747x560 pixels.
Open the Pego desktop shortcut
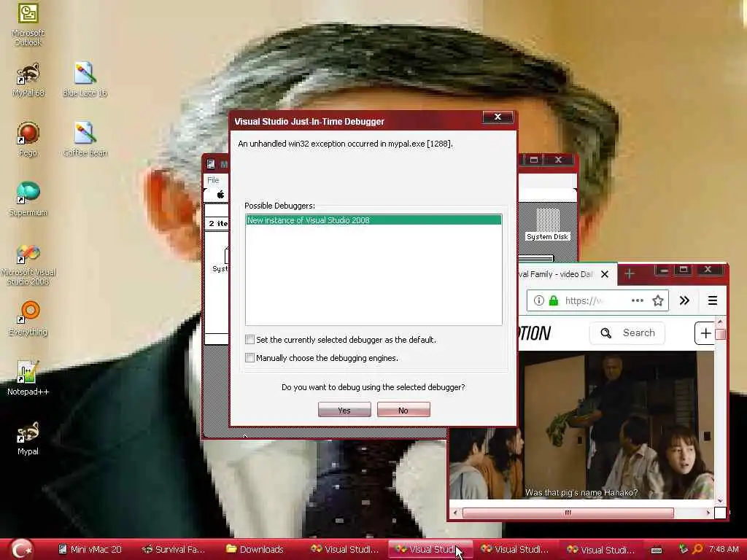pos(28,139)
